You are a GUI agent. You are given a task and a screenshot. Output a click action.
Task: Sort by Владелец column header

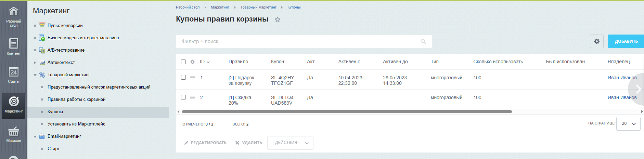[619, 62]
